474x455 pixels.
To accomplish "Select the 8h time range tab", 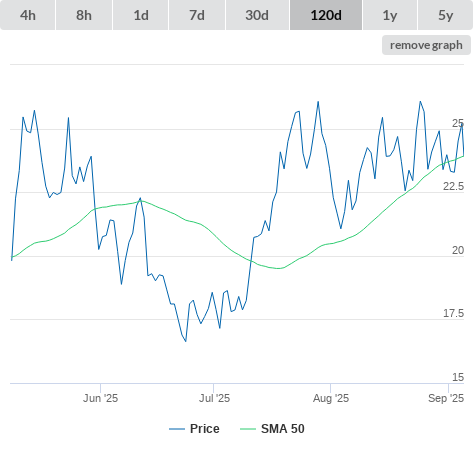I will 84,15.
